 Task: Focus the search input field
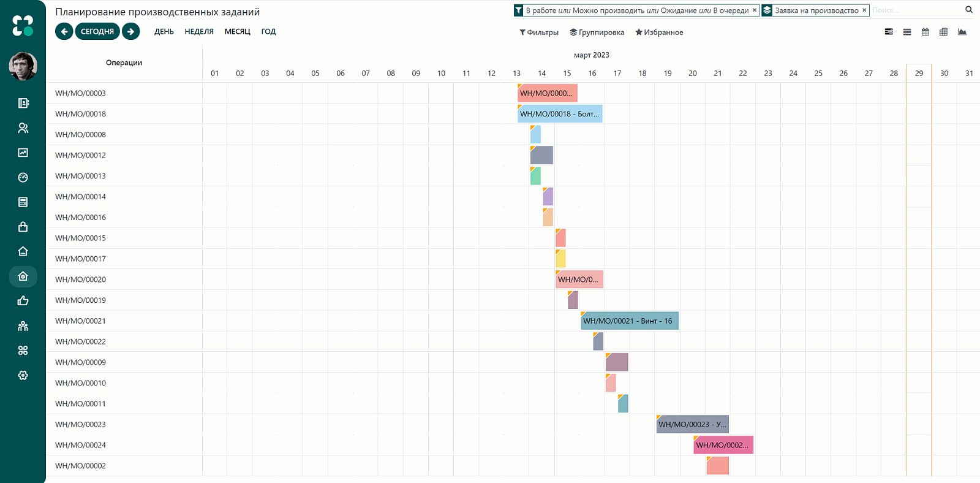(x=916, y=10)
